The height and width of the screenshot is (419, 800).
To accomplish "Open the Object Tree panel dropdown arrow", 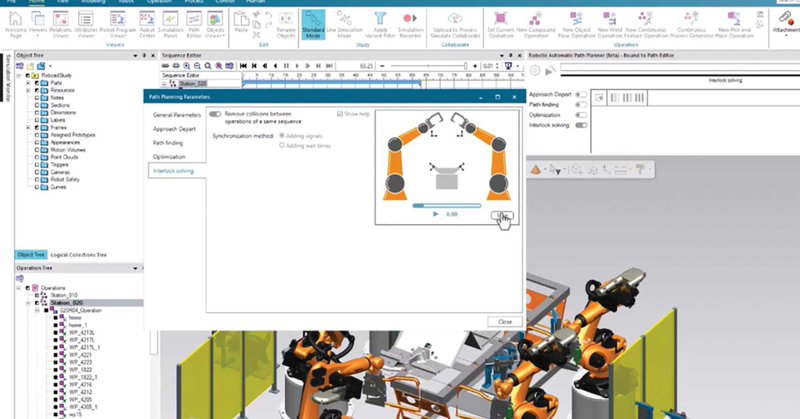I will [135, 55].
